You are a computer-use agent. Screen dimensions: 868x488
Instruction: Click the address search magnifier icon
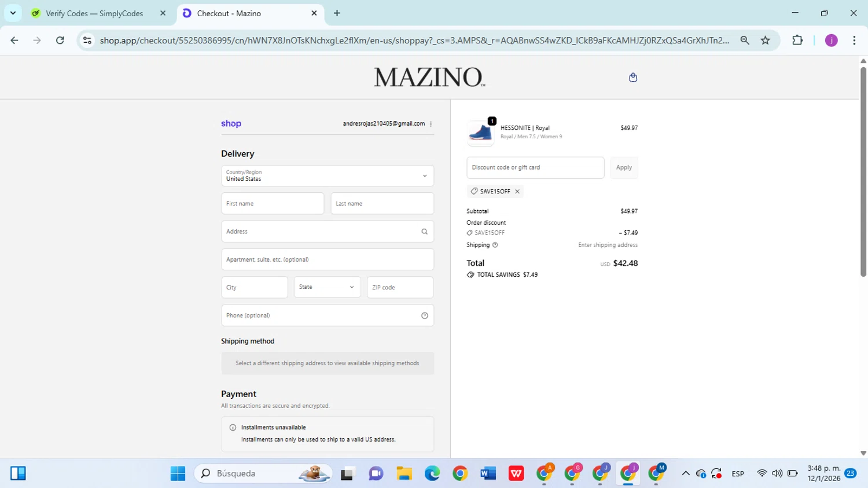point(424,232)
